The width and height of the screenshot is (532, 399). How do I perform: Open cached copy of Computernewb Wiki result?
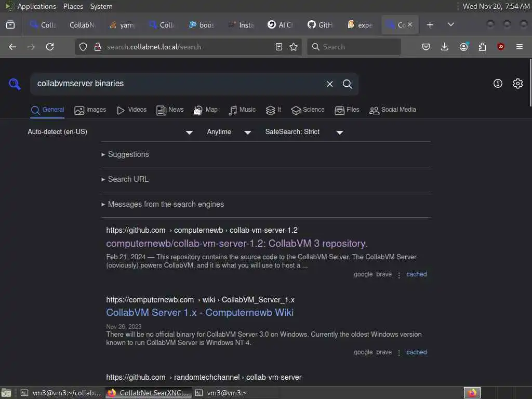(x=416, y=352)
